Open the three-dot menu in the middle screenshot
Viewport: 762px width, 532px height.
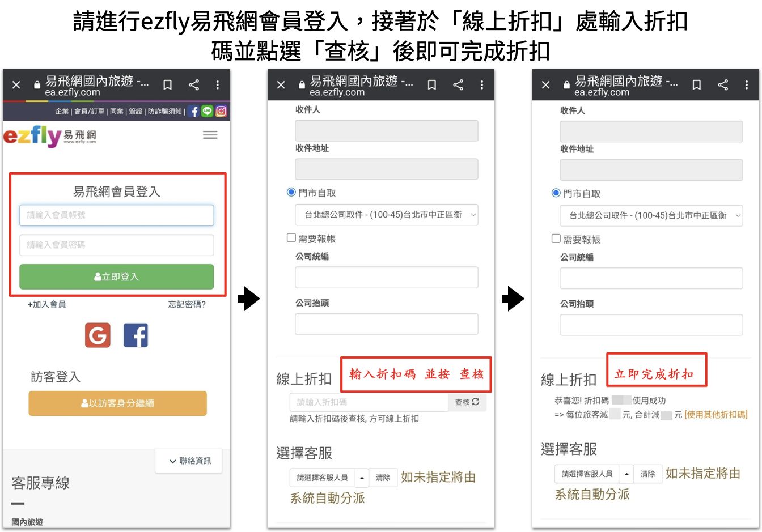point(482,85)
